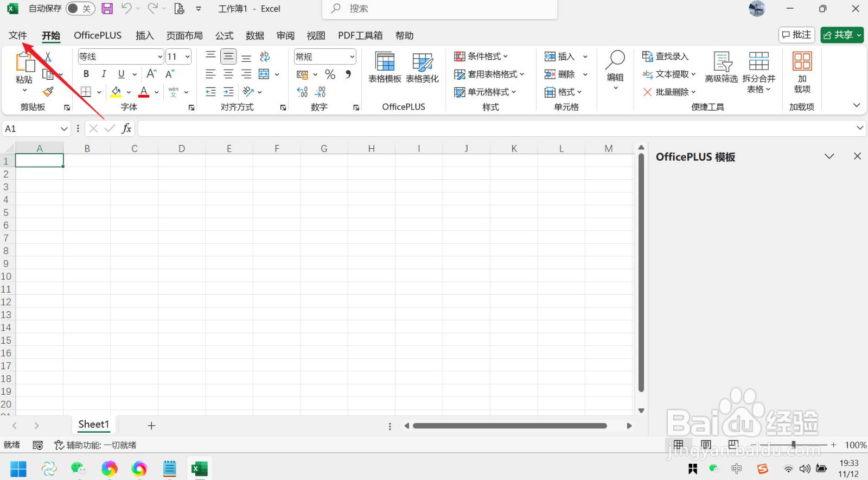868x480 pixels.
Task: Open 套用表格格式 format as table dropdown
Action: pyautogui.click(x=489, y=74)
